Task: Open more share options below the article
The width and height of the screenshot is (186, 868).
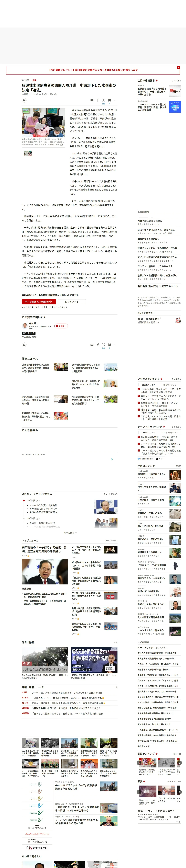Action: [x=115, y=345]
